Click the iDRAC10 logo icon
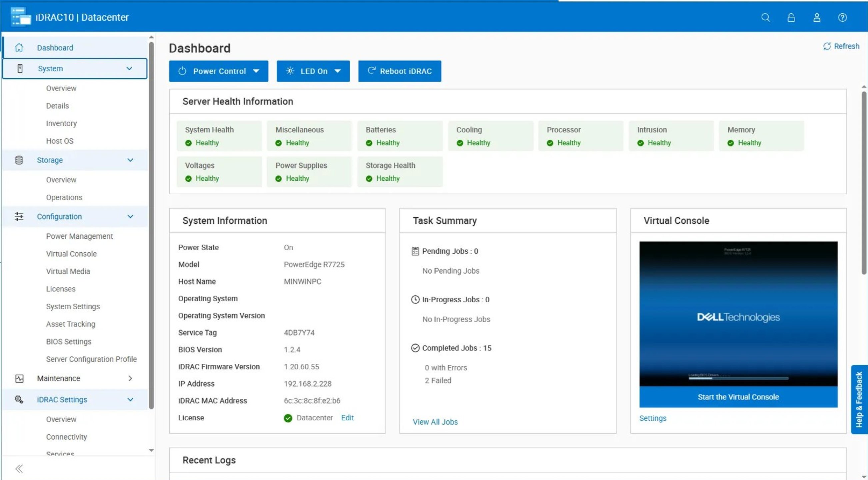This screenshot has height=480, width=868. point(21,17)
